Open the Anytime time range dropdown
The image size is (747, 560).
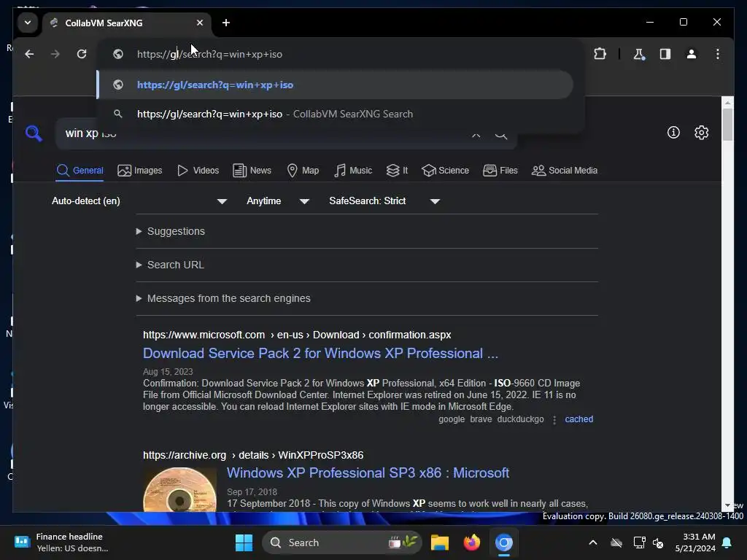[x=278, y=201]
